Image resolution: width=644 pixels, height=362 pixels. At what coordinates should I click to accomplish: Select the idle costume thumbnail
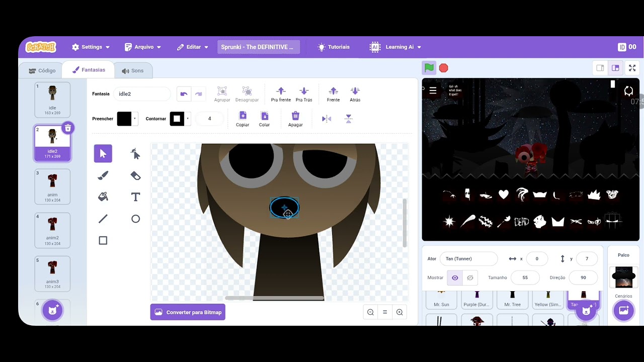click(x=52, y=100)
